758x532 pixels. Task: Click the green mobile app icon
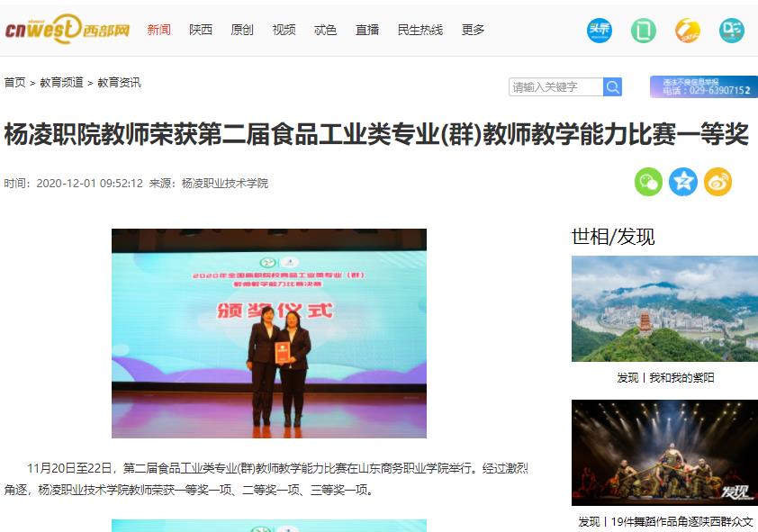(x=644, y=31)
